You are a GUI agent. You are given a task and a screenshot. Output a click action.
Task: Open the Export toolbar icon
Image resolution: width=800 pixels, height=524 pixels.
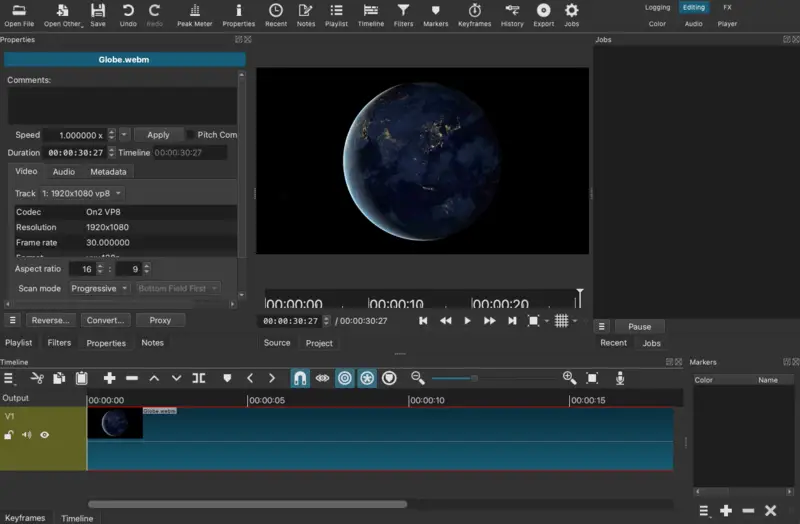click(x=543, y=15)
